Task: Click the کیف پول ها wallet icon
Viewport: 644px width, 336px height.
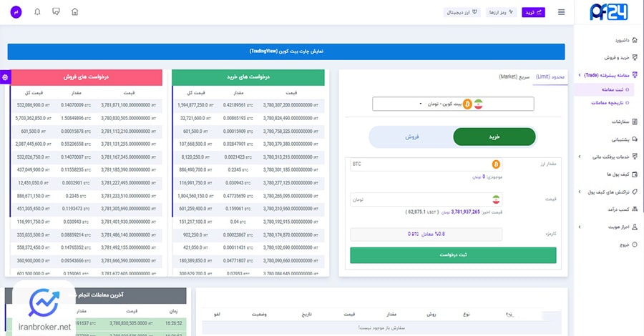Action: [x=635, y=174]
